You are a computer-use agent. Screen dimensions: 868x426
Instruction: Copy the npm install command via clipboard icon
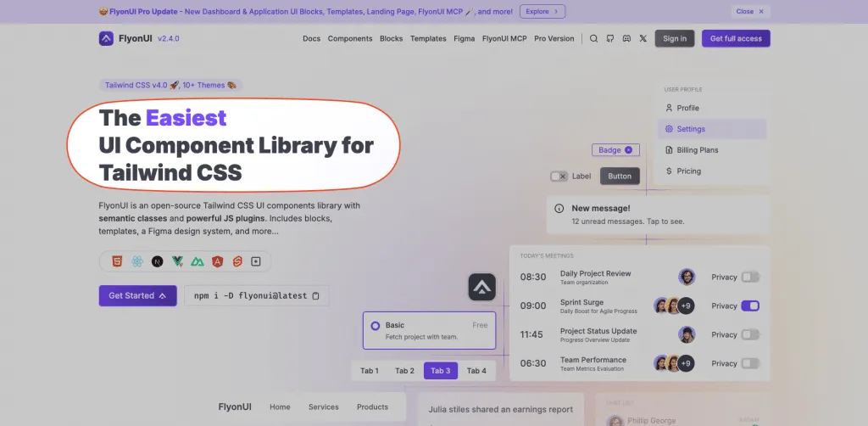(x=316, y=296)
